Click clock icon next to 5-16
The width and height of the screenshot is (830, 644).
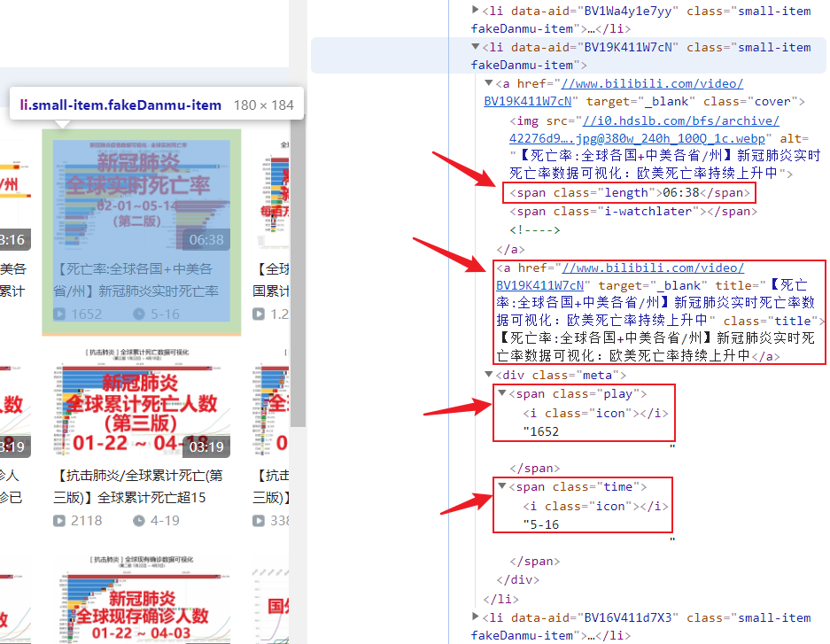click(x=139, y=314)
